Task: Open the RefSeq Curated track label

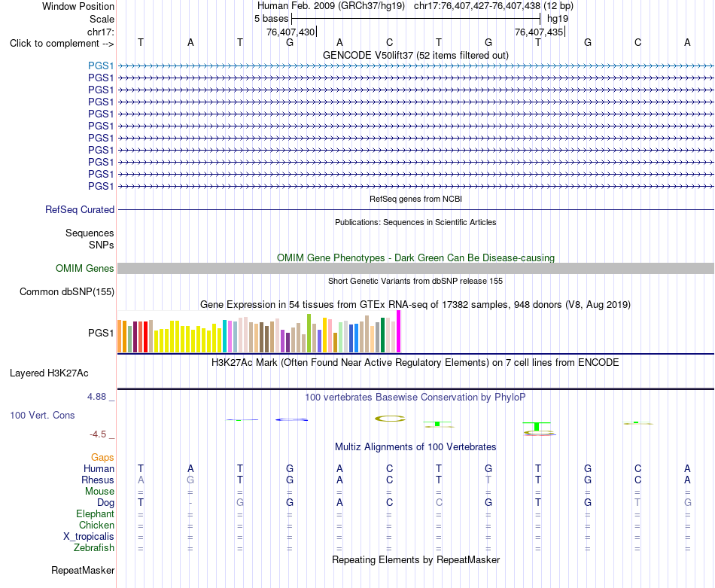Action: coord(80,210)
